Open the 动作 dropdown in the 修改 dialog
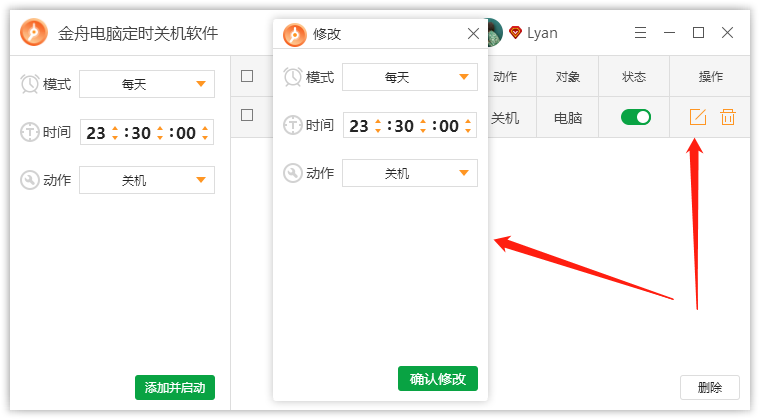 [x=410, y=173]
